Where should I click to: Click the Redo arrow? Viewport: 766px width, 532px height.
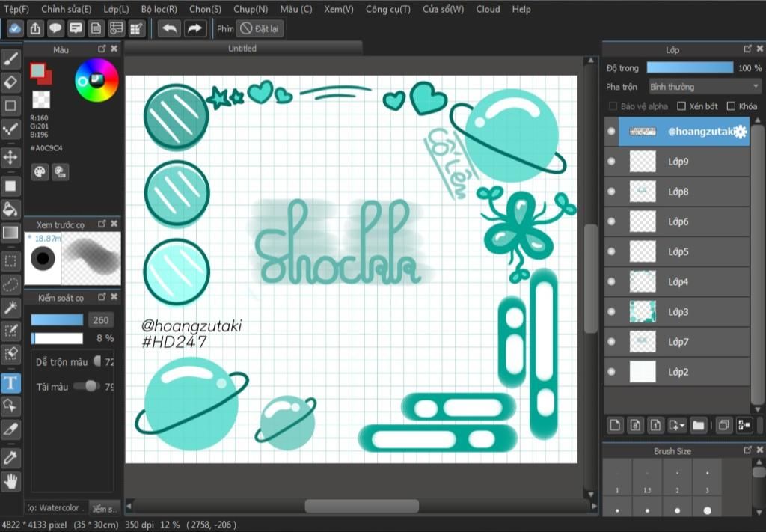click(x=194, y=29)
